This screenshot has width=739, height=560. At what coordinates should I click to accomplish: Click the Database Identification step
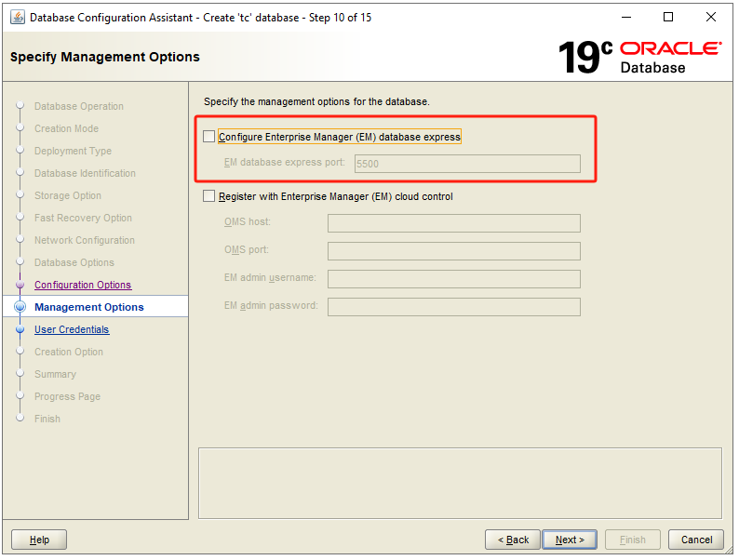click(85, 173)
